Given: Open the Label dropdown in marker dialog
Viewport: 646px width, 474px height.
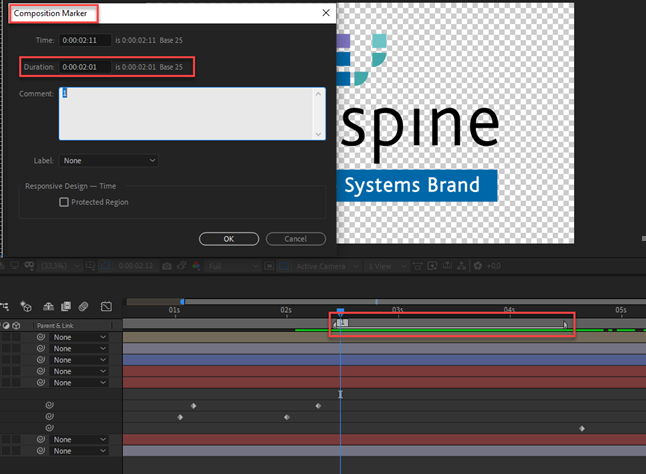Looking at the screenshot, I should pos(108,160).
